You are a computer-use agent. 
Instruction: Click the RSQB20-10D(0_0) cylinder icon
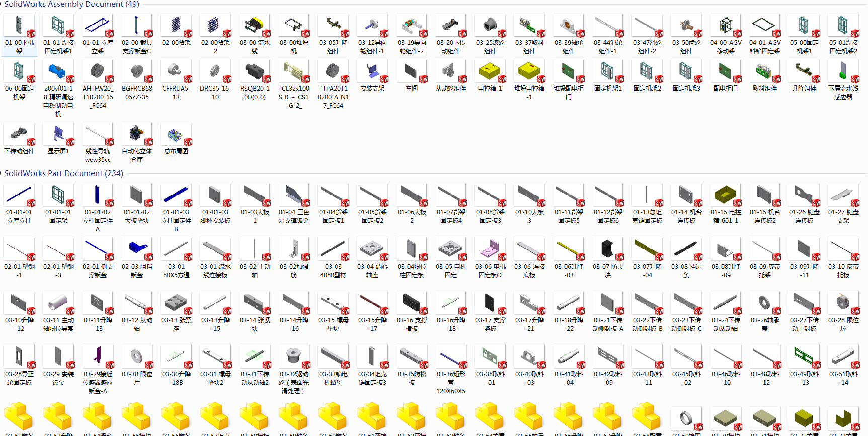click(x=255, y=71)
